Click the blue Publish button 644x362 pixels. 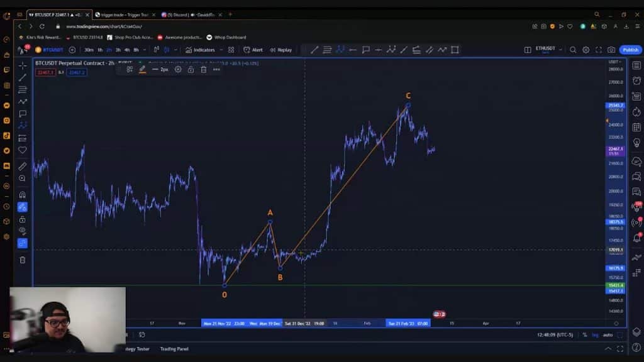(630, 50)
